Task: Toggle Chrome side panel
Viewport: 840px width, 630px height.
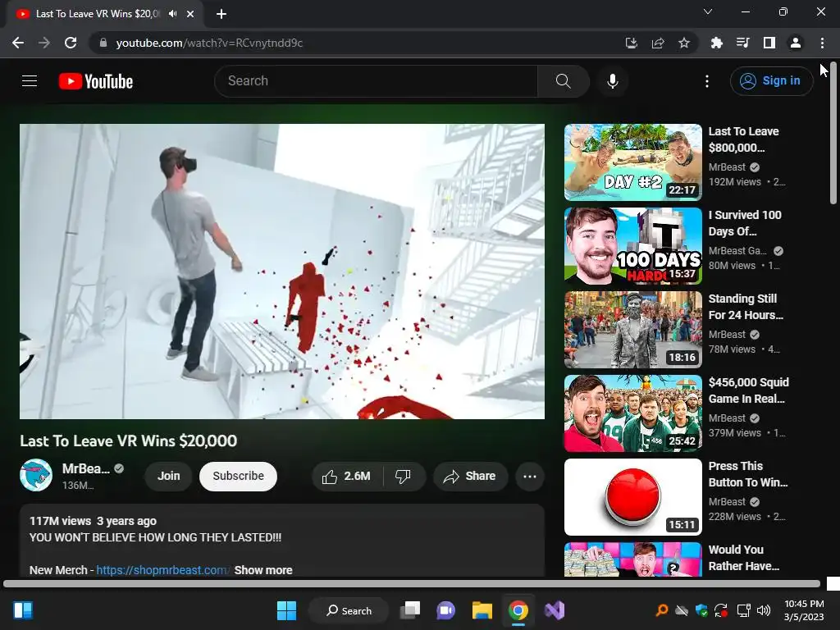Action: point(769,43)
